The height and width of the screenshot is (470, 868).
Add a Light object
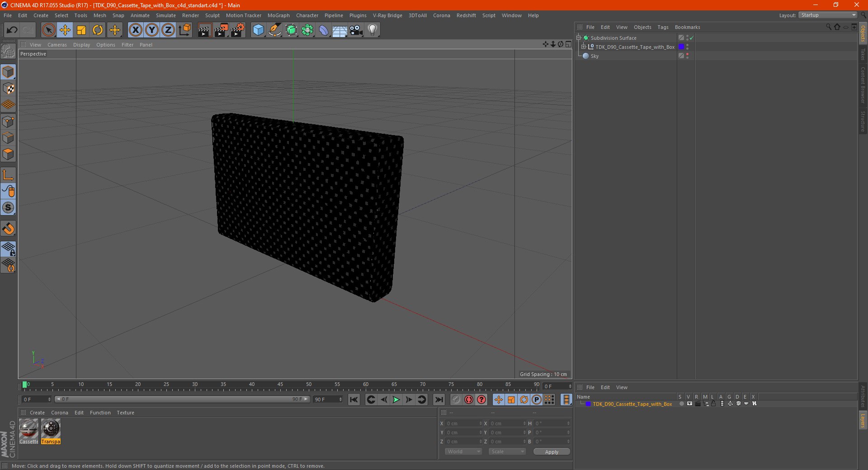[373, 30]
